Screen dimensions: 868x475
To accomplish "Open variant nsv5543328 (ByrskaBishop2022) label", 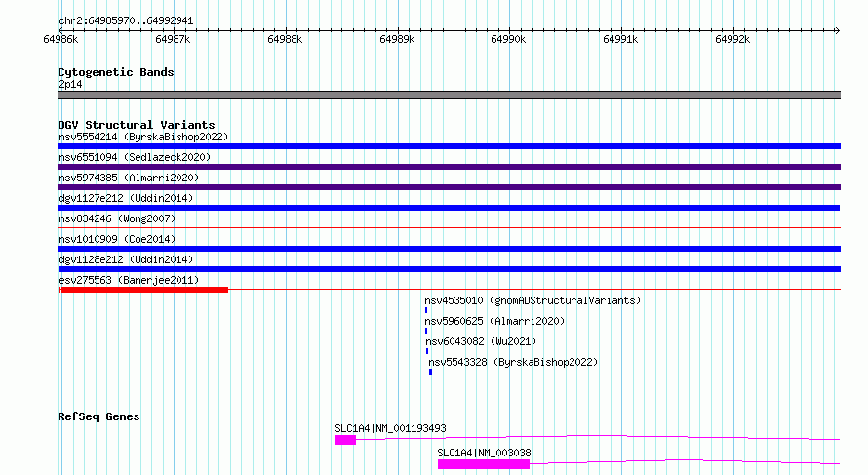I will tap(513, 362).
